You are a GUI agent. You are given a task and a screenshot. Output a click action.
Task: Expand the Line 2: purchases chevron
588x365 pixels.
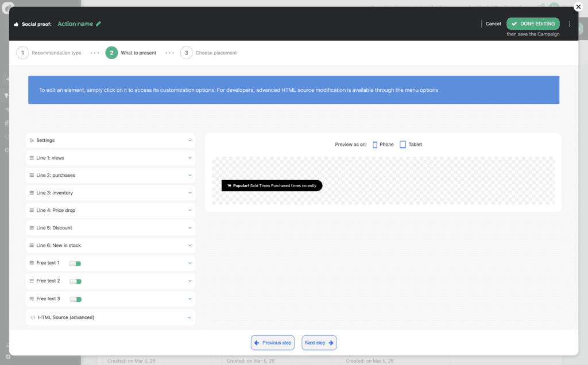190,176
